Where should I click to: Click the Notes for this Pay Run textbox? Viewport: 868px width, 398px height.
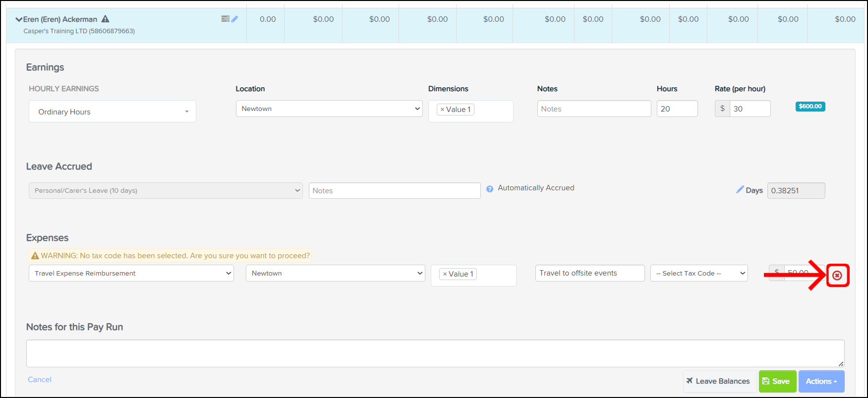(435, 353)
